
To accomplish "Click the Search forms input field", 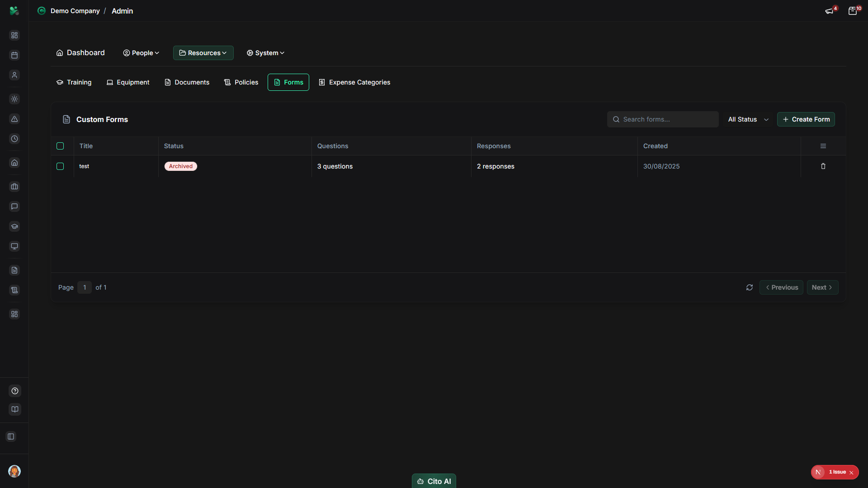I will point(663,119).
